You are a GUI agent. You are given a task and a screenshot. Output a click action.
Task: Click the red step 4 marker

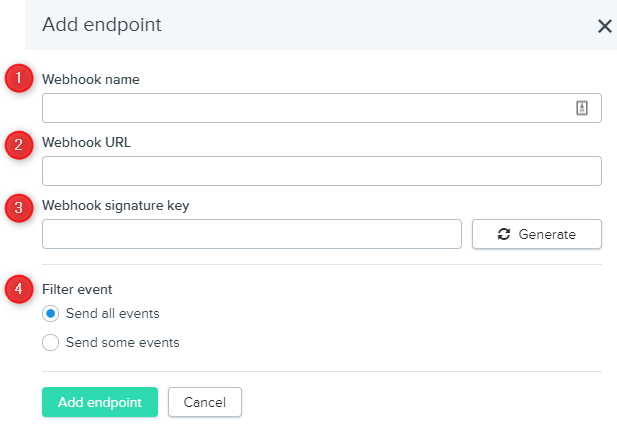(x=17, y=289)
